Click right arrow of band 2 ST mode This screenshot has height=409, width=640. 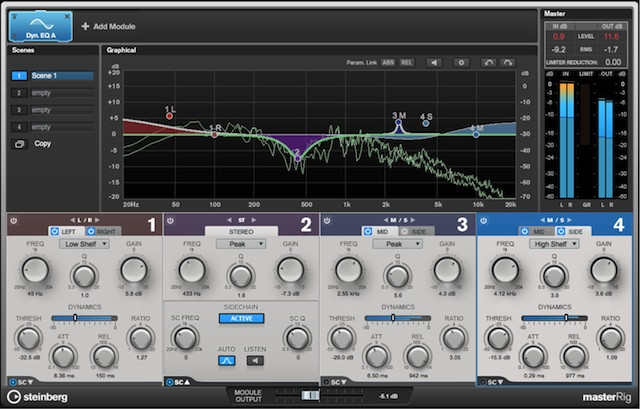254,220
